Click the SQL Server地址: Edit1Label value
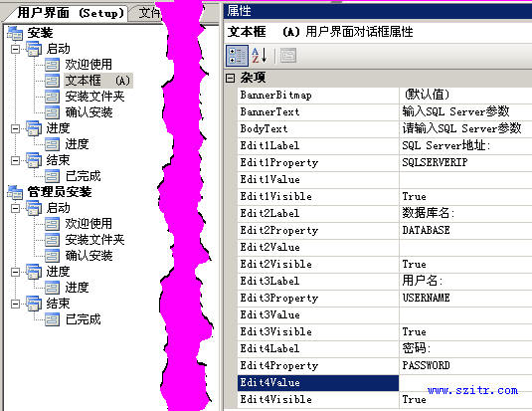The image size is (532, 411). [446, 145]
